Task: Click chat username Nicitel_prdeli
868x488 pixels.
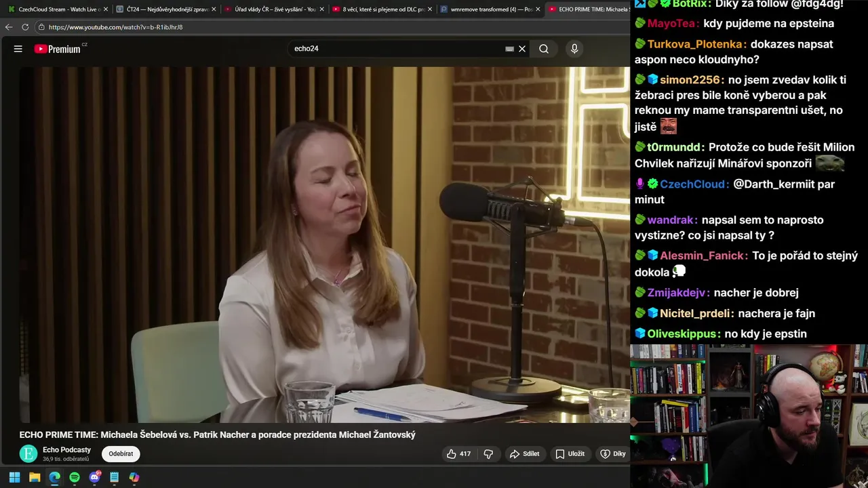Action: point(695,313)
